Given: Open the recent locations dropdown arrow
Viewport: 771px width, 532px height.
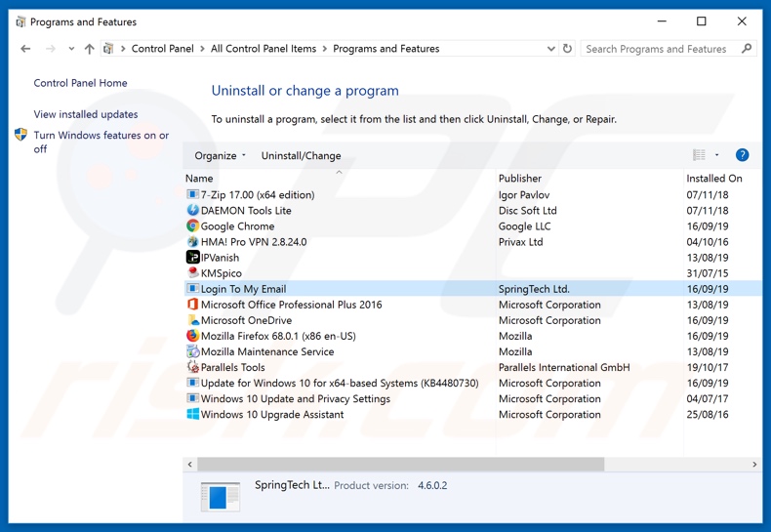Looking at the screenshot, I should click(x=71, y=49).
